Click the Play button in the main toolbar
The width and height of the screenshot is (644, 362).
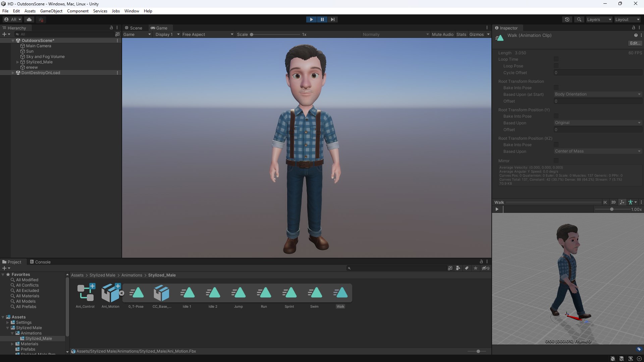click(x=311, y=19)
